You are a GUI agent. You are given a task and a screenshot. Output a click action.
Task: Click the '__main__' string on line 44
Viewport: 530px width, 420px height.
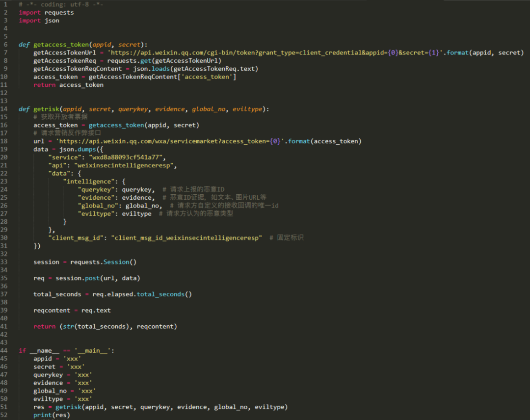pyautogui.click(x=94, y=350)
